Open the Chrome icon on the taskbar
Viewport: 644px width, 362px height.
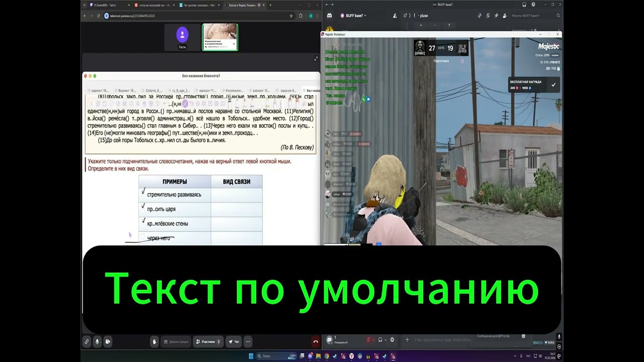[327, 356]
